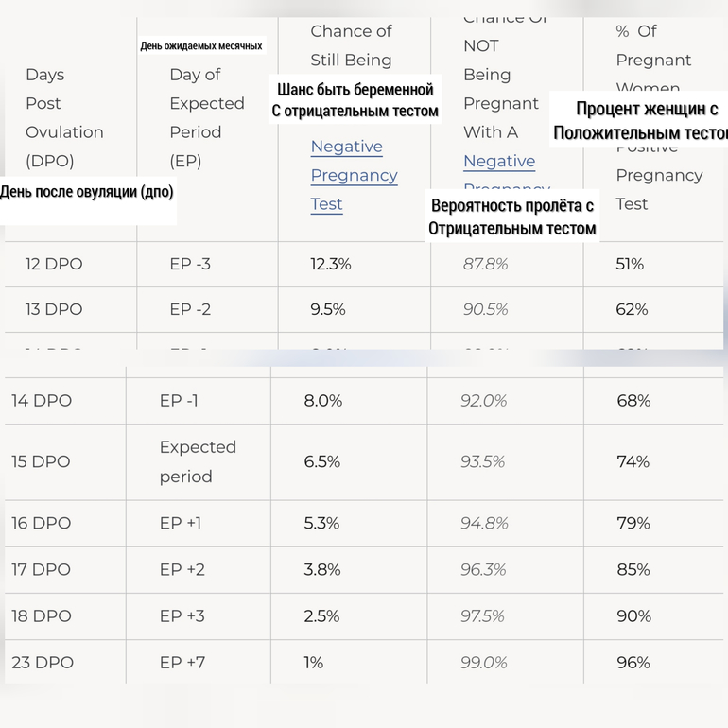Click the 6.5% value cell

tap(322, 461)
